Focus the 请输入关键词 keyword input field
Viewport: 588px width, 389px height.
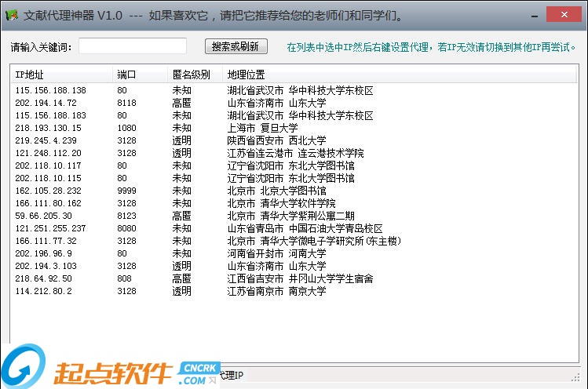point(133,46)
